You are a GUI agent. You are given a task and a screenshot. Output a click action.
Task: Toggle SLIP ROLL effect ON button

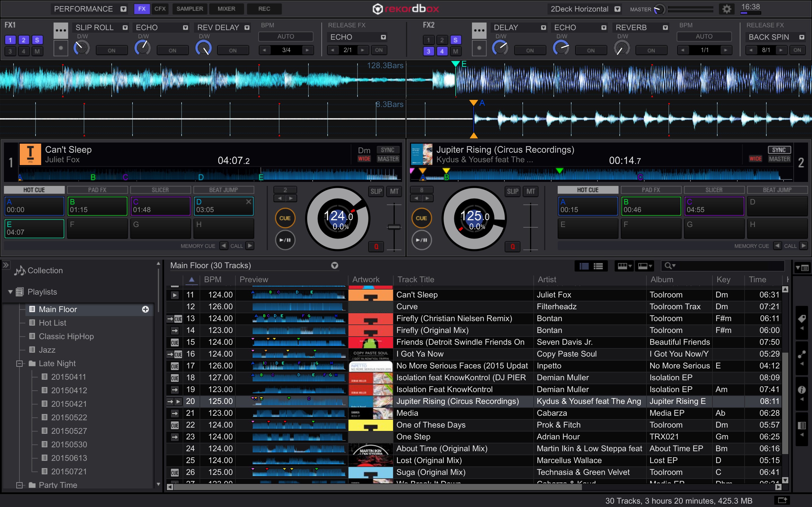(x=111, y=50)
